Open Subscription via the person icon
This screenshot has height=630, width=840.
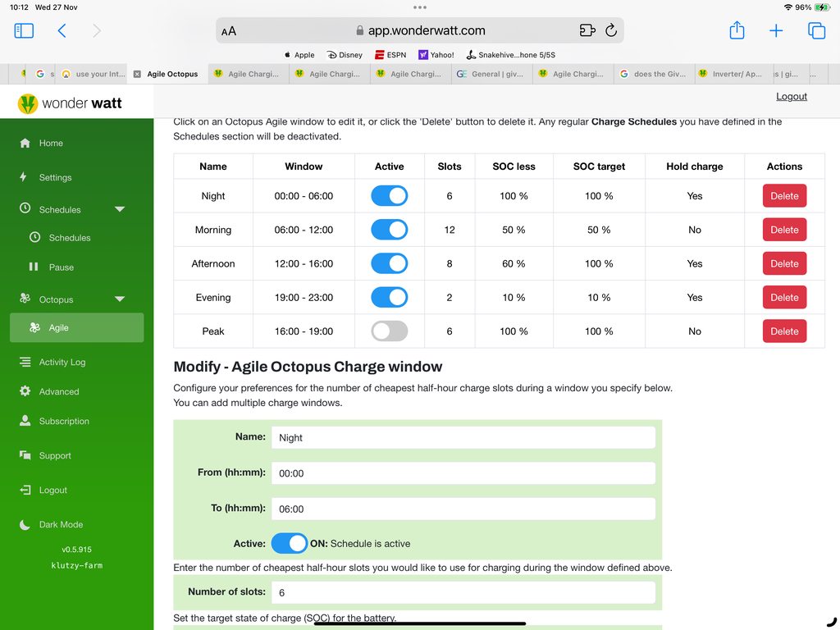coord(25,421)
